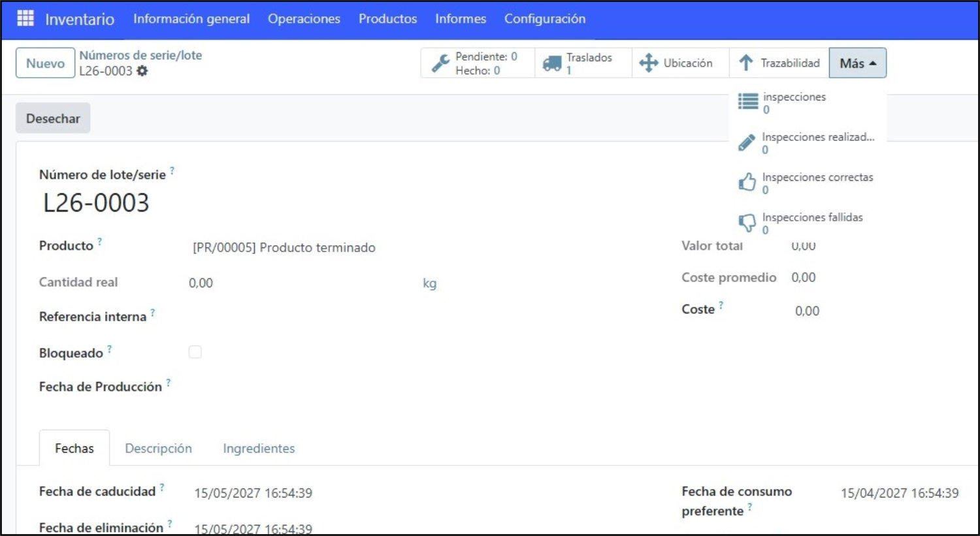This screenshot has height=536, width=980.
Task: Click the gear icon next to L26-0003
Action: [142, 71]
